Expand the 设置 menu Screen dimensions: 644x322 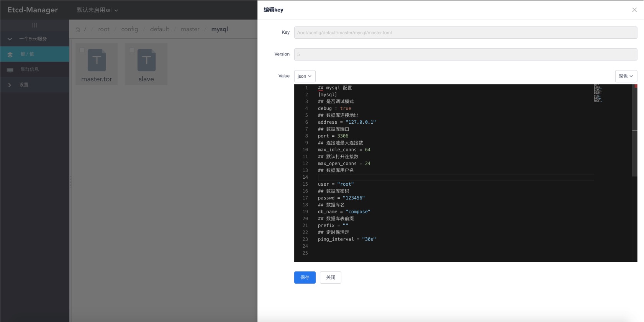(x=34, y=85)
